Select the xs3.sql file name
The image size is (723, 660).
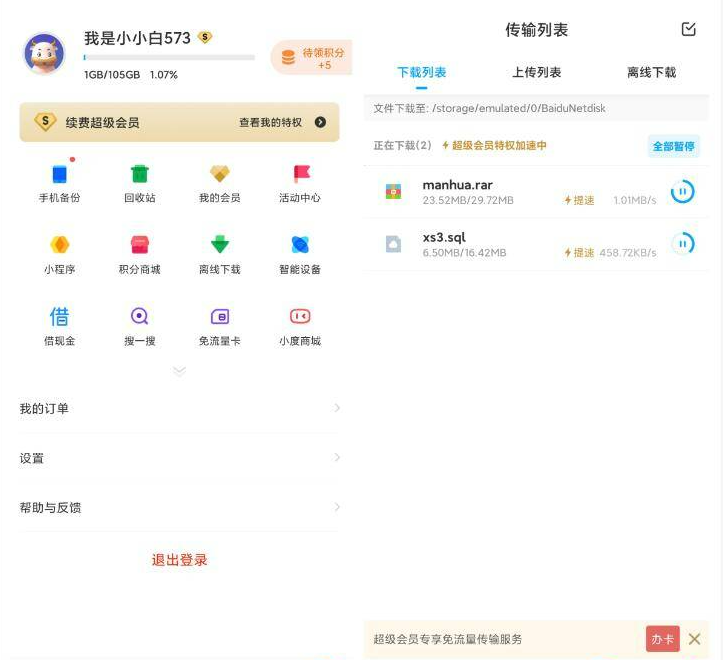(x=444, y=238)
